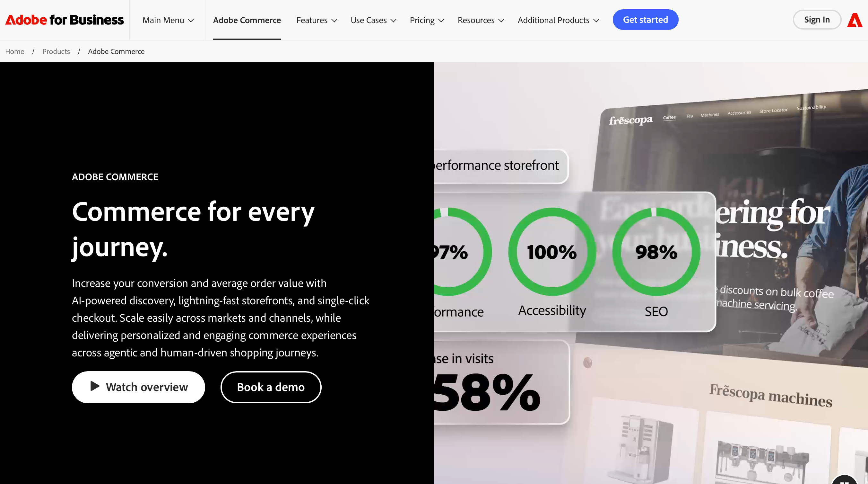Open the Adobe for Business logo link
The height and width of the screenshot is (484, 868).
click(64, 20)
